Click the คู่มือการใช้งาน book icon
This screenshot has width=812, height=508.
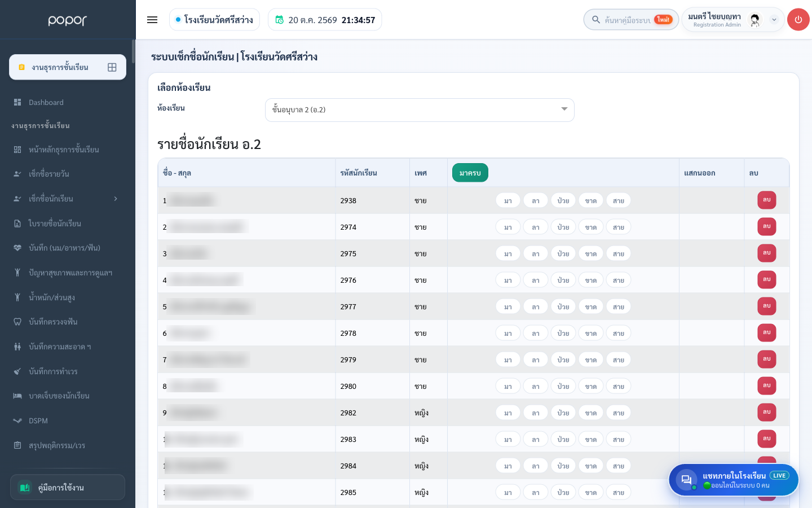pyautogui.click(x=25, y=487)
